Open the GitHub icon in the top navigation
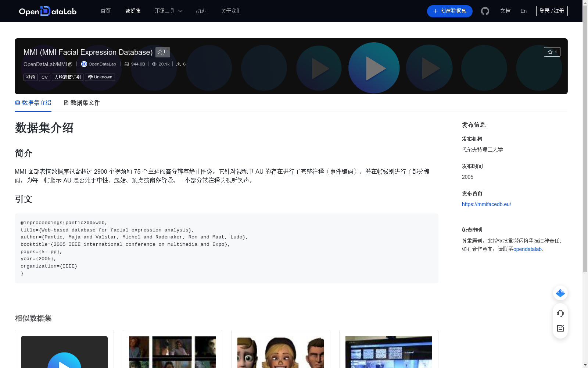This screenshot has width=588, height=368. tap(485, 11)
